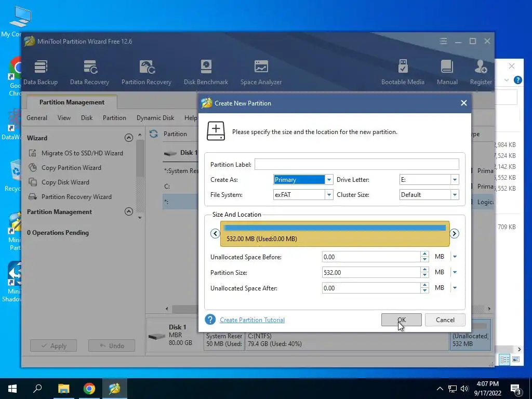Increase Partition Size with up spinner
This screenshot has width=532, height=399.
pyautogui.click(x=424, y=270)
